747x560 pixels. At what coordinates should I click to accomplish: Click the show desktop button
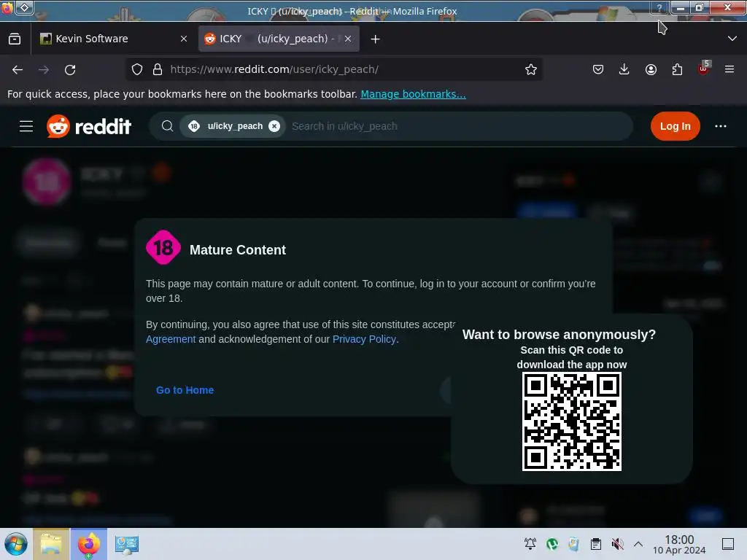click(728, 544)
